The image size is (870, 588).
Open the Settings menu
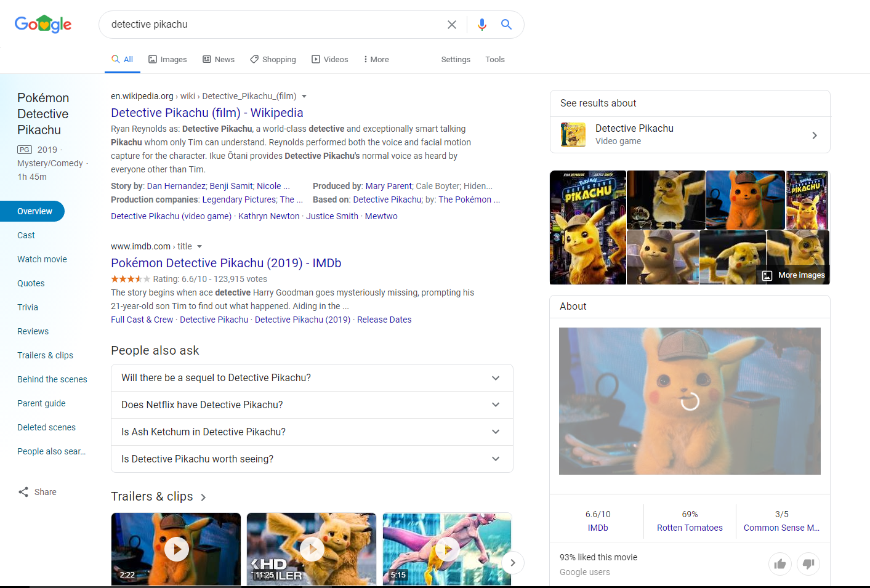coord(456,60)
